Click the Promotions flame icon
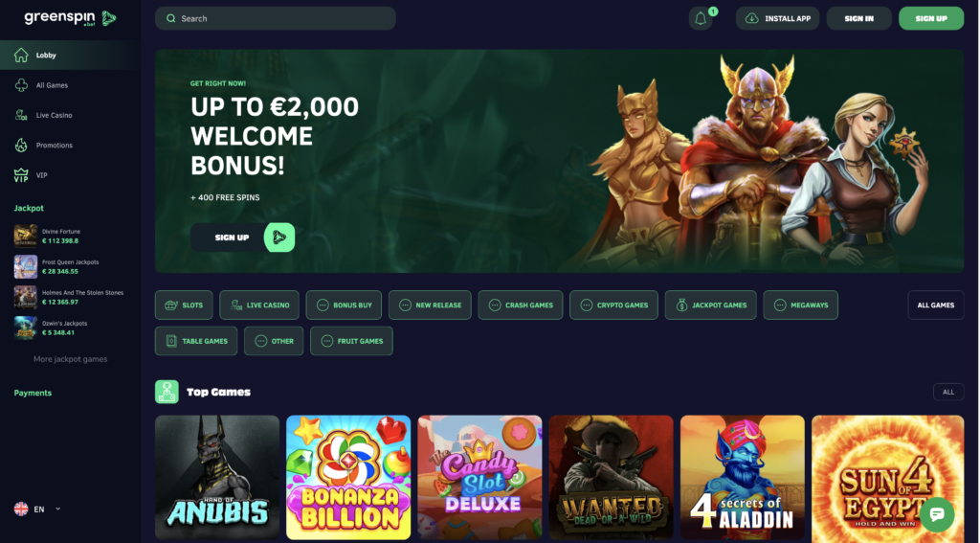Screen dimensions: 980x543 21,146
